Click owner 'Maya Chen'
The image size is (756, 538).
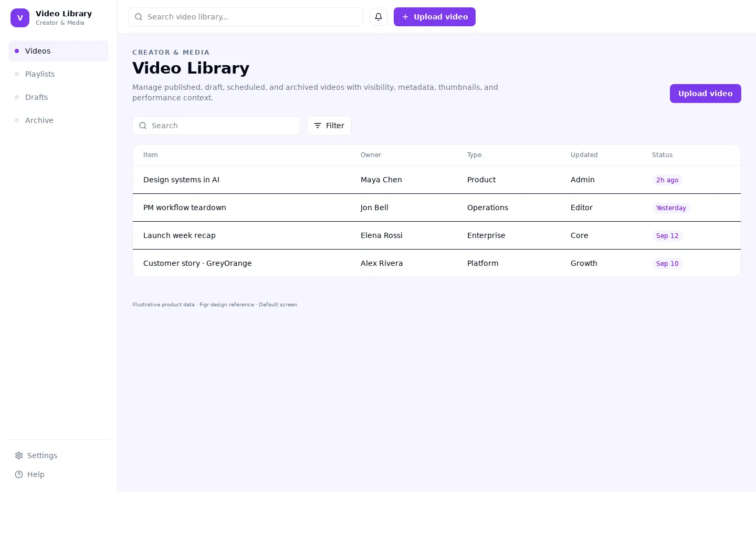point(381,180)
